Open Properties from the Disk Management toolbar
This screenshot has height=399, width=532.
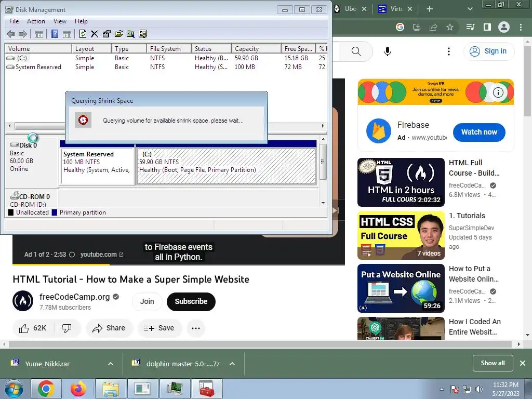pos(106,34)
